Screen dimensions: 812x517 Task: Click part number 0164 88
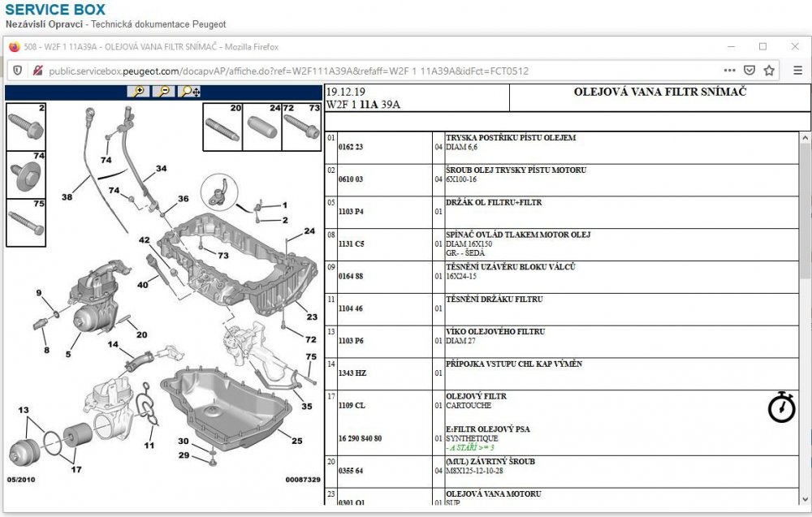pos(351,276)
